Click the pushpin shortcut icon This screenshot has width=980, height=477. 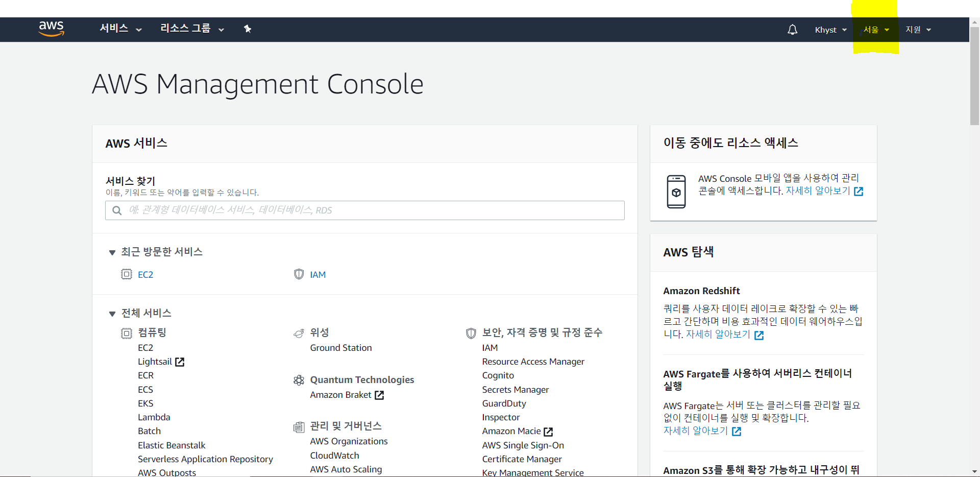(248, 29)
